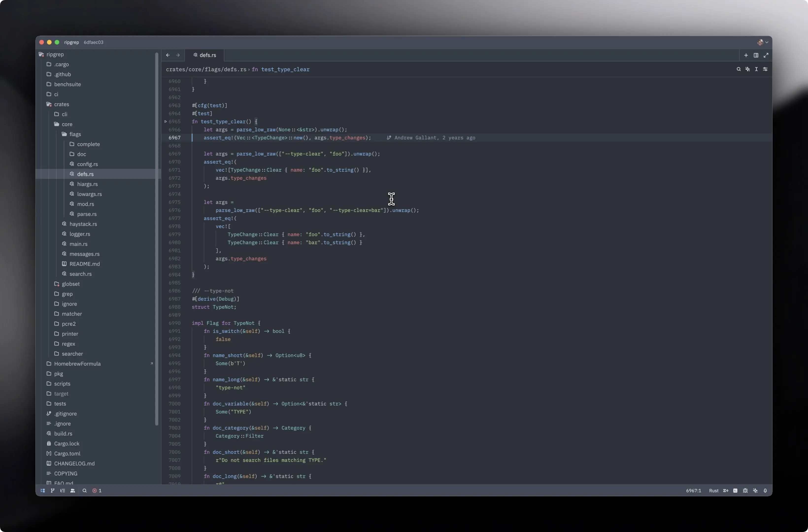808x532 pixels.
Task: Click the 6dfaec03 branch label in title bar
Action: [93, 42]
